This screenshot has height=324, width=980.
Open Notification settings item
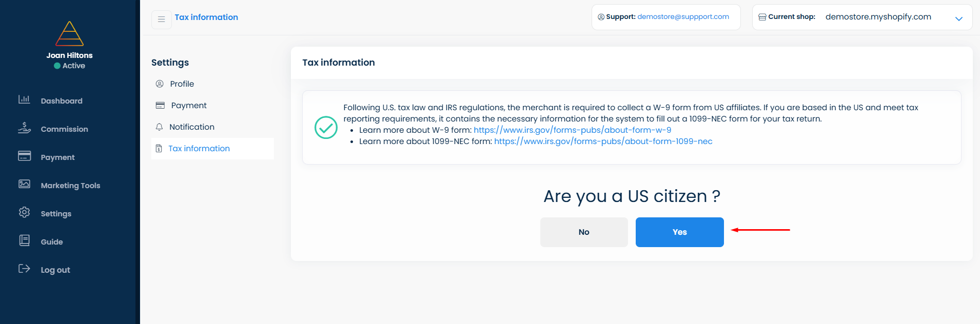(x=192, y=127)
